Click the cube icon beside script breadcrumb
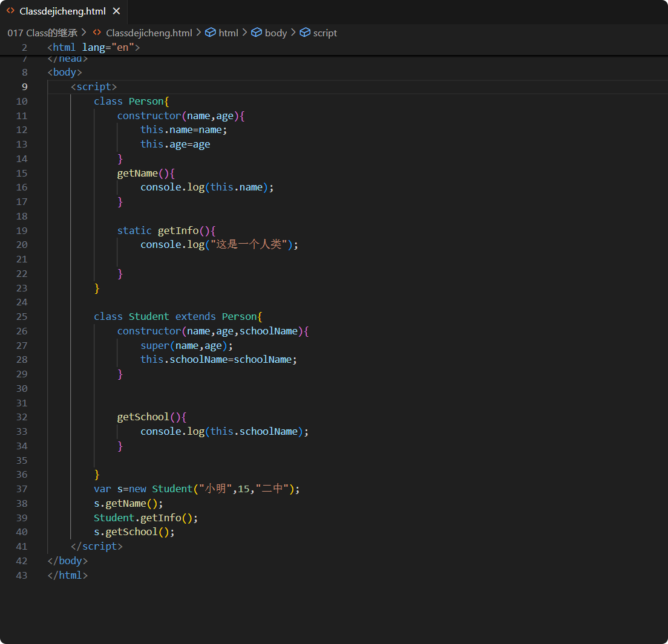This screenshot has width=668, height=644. 305,33
